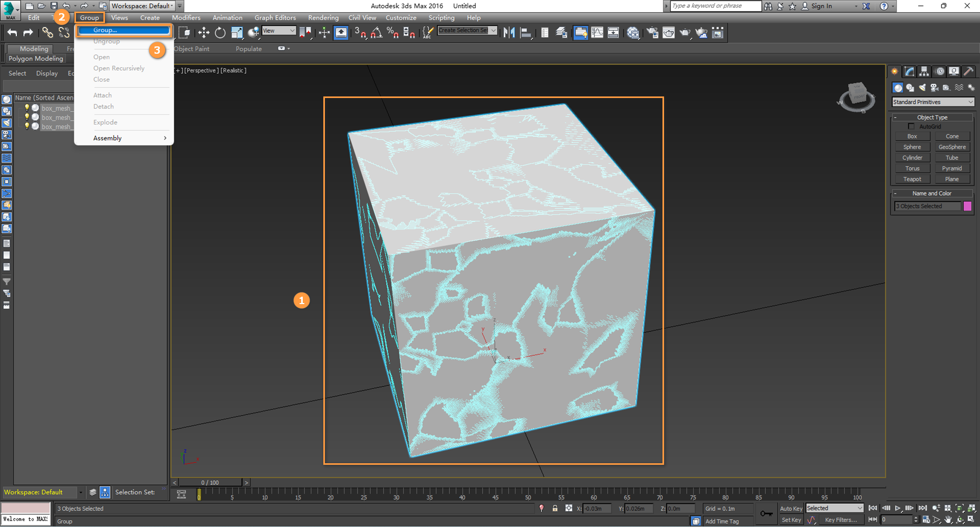This screenshot has width=980, height=527.
Task: Toggle visibility bulb of third box_mesh object
Action: point(27,126)
